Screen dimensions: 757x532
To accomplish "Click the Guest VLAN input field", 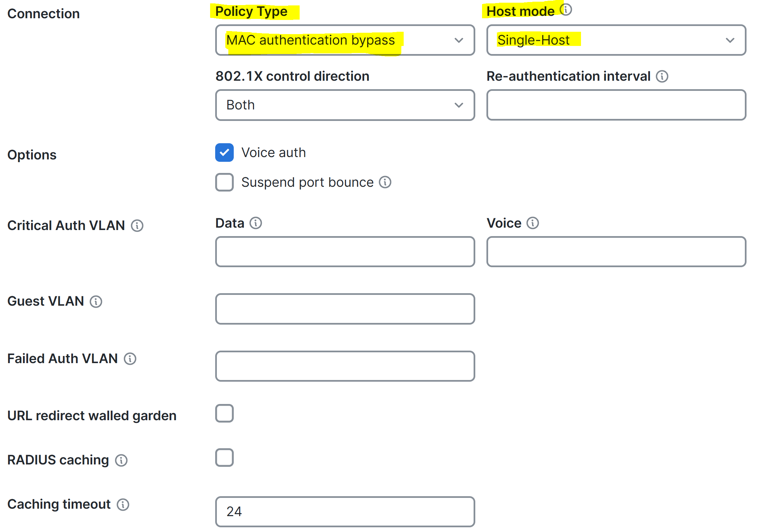I will tap(345, 309).
